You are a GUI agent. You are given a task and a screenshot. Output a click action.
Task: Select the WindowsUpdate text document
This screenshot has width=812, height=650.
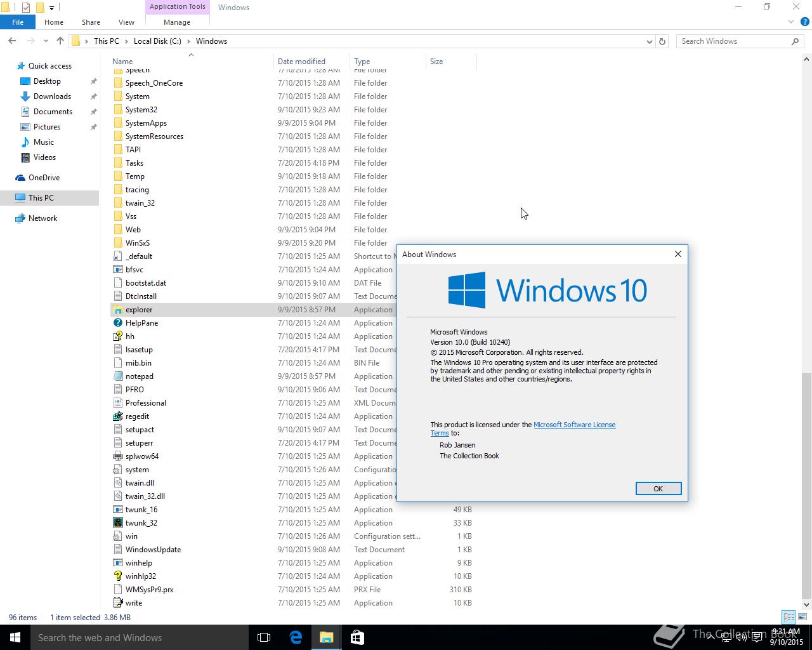coord(153,550)
